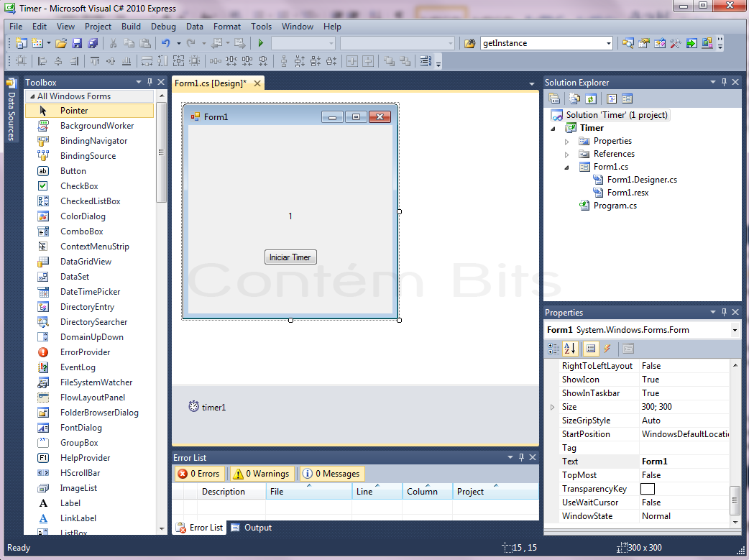Viewport: 749px width, 560px height.
Task: Click the View Designer icon in Solution Explorer
Action: [x=628, y=99]
